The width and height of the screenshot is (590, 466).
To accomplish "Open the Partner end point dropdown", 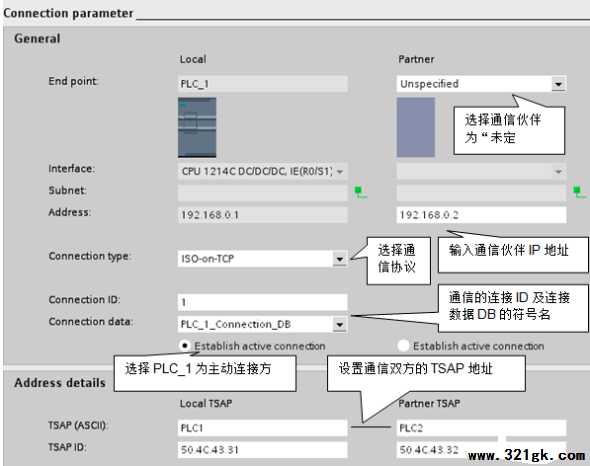I will click(558, 84).
